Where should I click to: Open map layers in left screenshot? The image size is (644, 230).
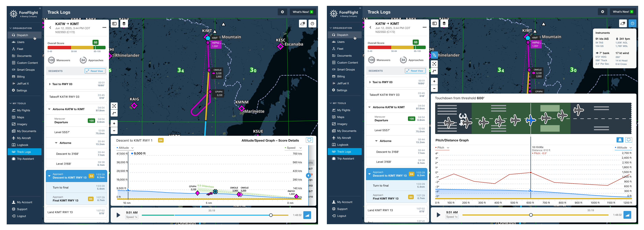pyautogui.click(x=124, y=24)
